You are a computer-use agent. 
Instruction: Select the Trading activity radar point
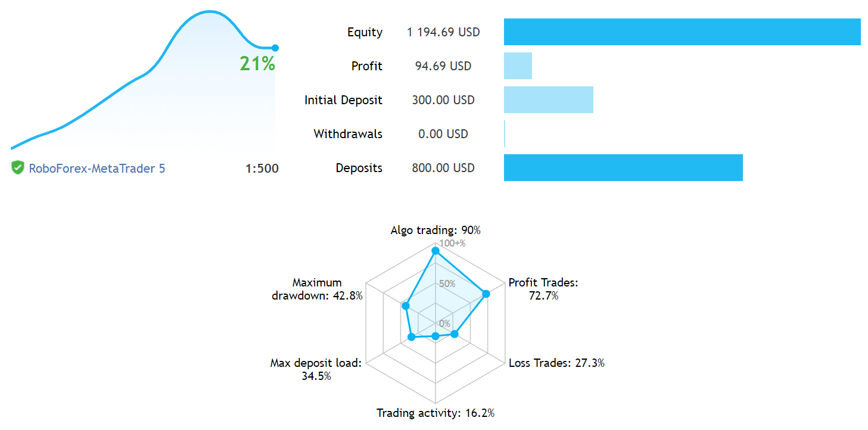435,336
